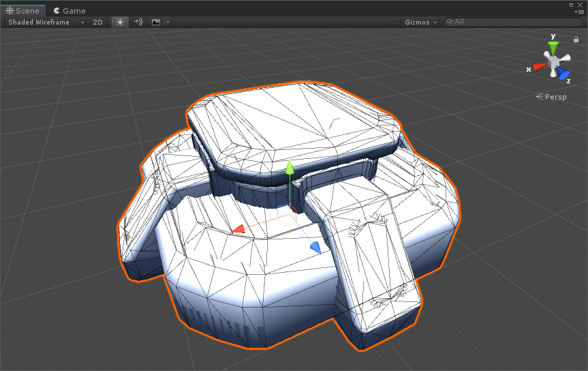The width and height of the screenshot is (588, 371).
Task: Open the Gizmos dropdown menu
Action: (421, 22)
